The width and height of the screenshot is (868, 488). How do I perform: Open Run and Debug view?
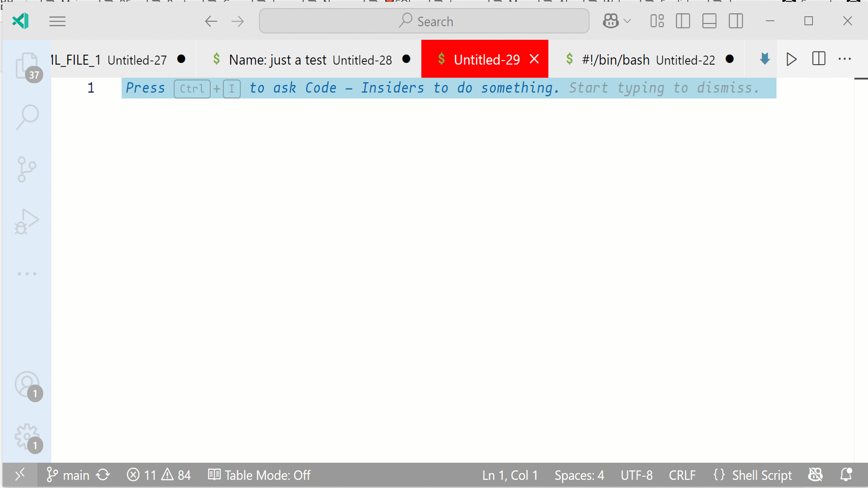[27, 221]
